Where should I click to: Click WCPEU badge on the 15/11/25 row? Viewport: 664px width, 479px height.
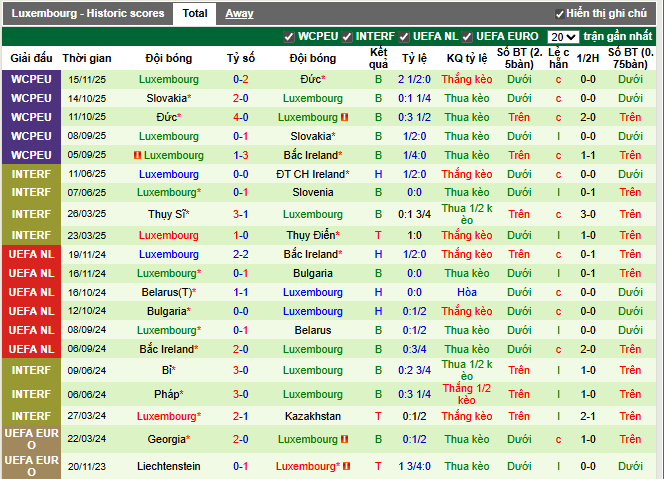(31, 78)
